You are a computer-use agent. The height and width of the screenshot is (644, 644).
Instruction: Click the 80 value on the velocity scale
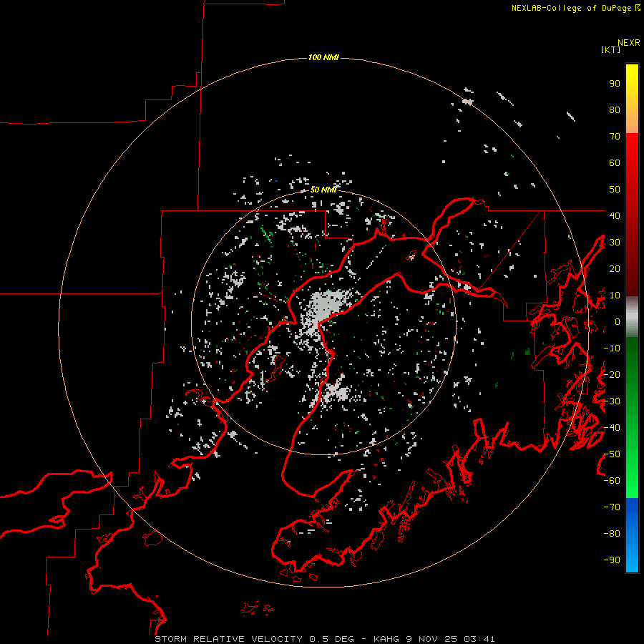click(615, 110)
